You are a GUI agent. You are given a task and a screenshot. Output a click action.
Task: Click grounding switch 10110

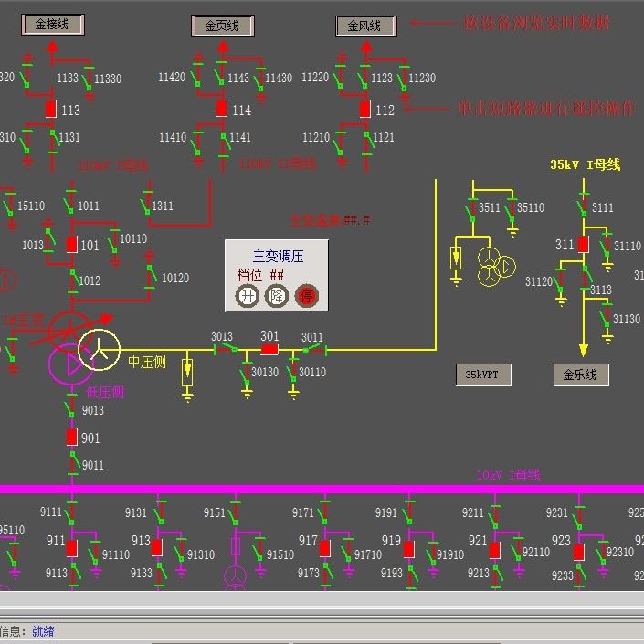click(113, 243)
